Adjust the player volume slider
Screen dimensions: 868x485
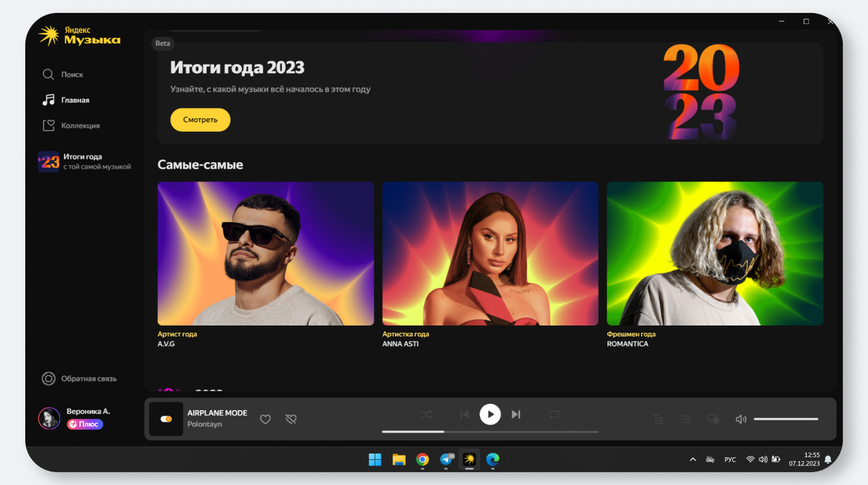click(786, 419)
